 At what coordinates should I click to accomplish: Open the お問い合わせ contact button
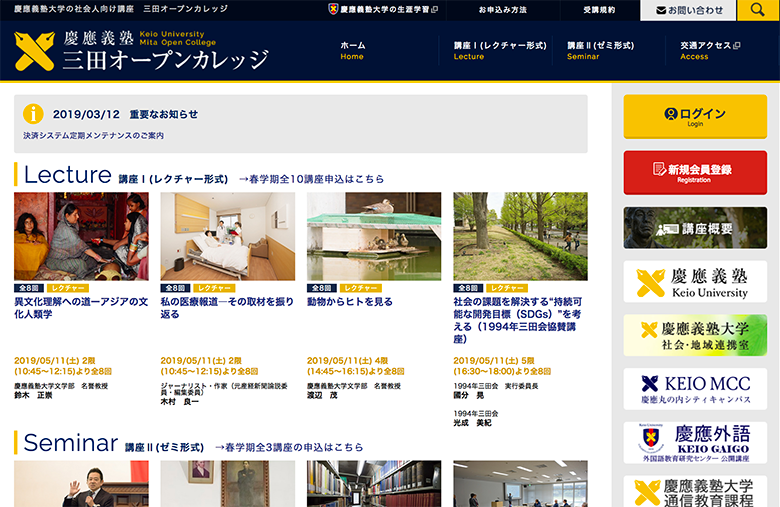(688, 10)
